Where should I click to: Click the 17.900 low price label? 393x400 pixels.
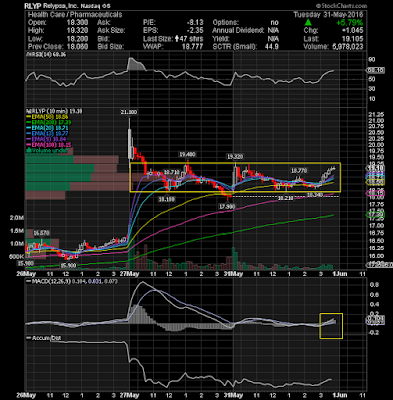227,207
